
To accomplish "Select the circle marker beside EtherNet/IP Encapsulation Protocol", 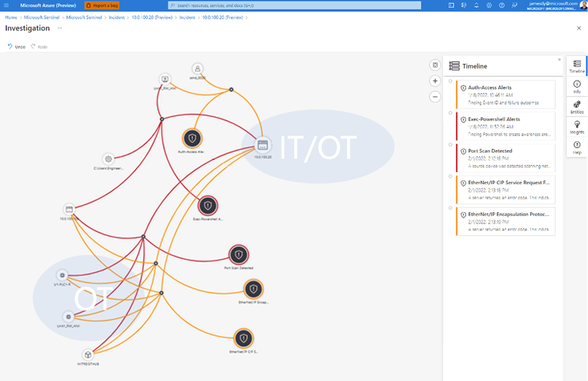I will point(451,208).
